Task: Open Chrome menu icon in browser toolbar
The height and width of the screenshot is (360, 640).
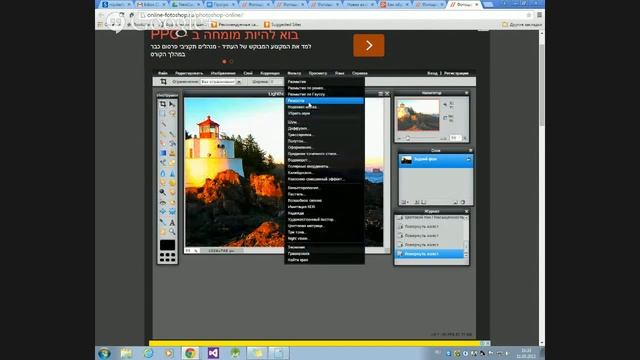Action: (x=539, y=15)
